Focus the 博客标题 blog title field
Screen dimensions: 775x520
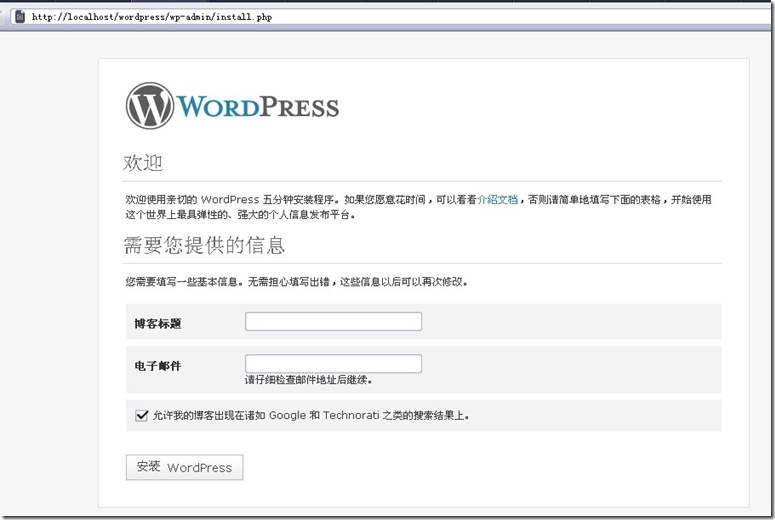(334, 321)
